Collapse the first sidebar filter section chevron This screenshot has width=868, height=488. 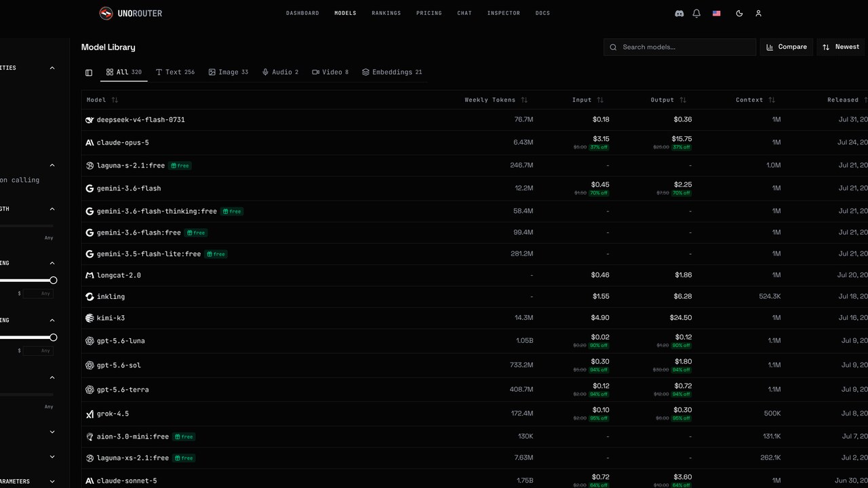point(52,68)
